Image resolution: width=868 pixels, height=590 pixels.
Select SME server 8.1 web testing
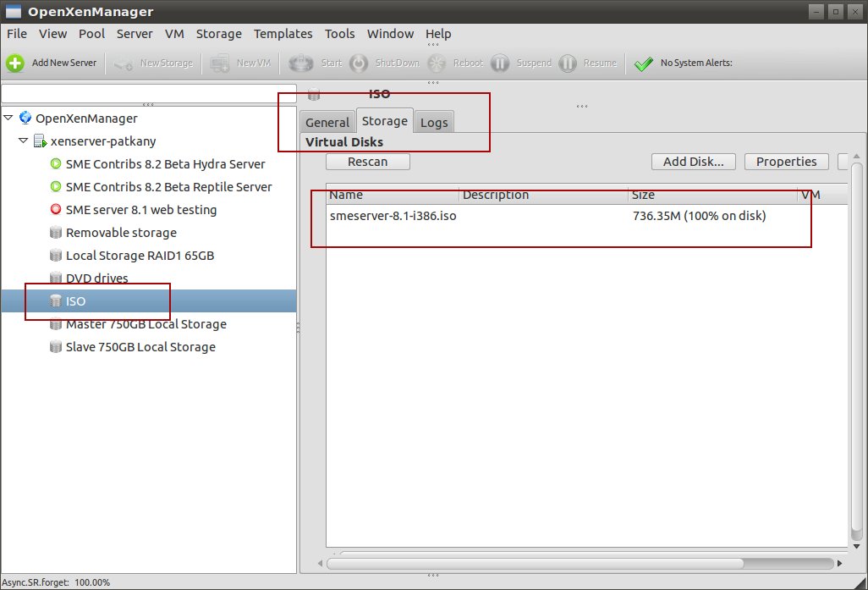pyautogui.click(x=141, y=209)
